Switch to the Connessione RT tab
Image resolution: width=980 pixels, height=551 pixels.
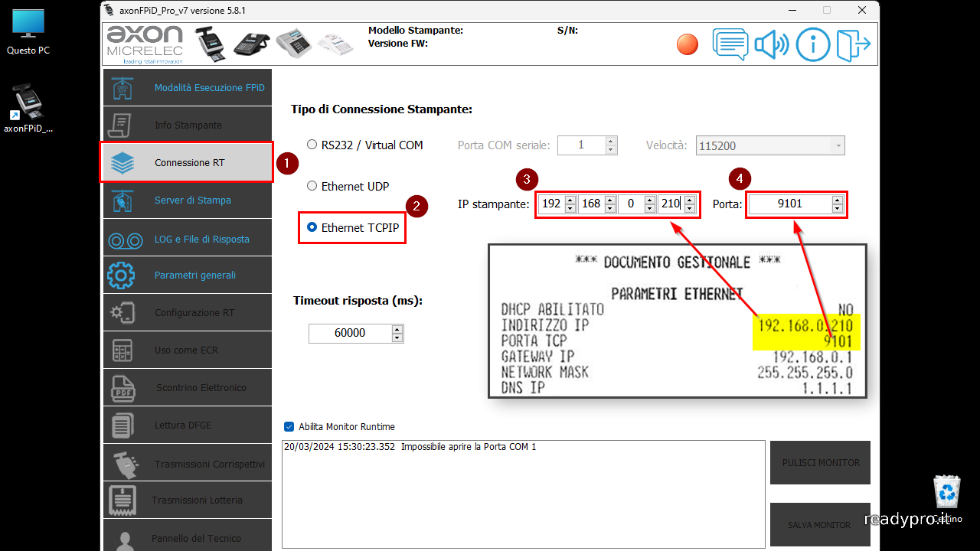pos(188,162)
